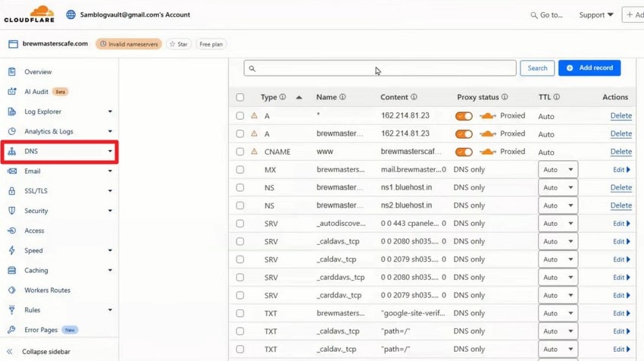The image size is (644, 361).
Task: Click the Collapse sidebar double-arrow icon
Action: click(9, 352)
